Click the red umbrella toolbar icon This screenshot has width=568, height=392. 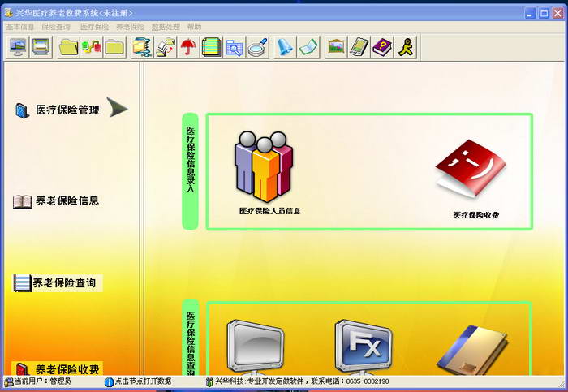188,47
